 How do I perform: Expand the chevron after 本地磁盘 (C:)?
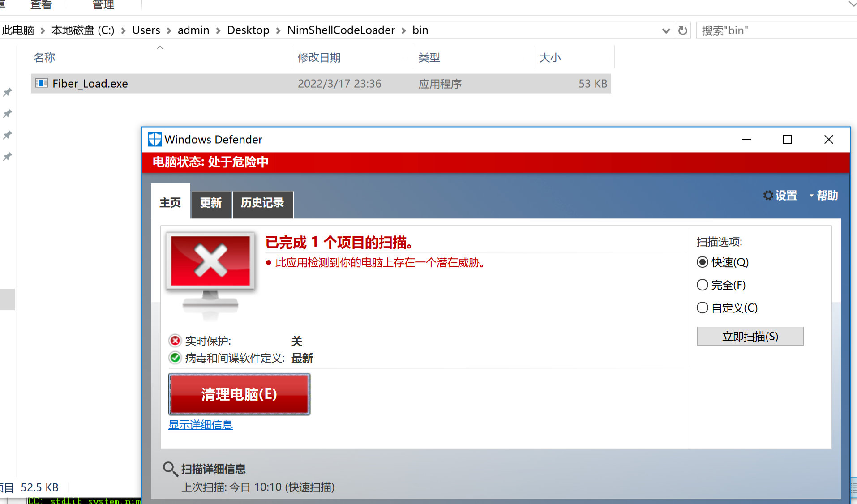[x=123, y=30]
